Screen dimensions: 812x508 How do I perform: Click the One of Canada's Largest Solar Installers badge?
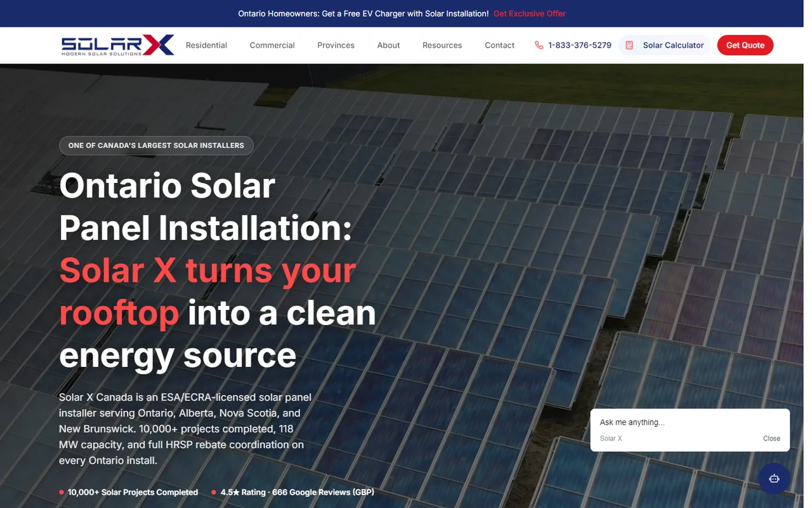(x=156, y=145)
